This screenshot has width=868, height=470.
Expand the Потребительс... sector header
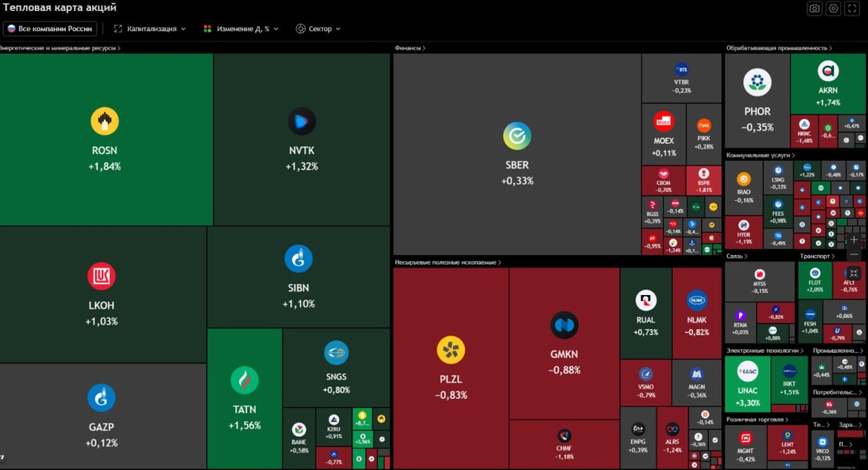point(838,392)
